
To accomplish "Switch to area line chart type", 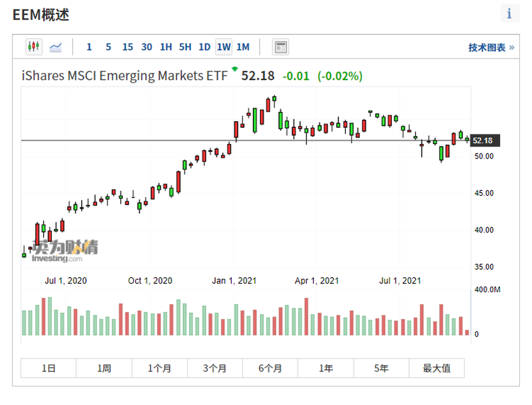I will (x=56, y=47).
